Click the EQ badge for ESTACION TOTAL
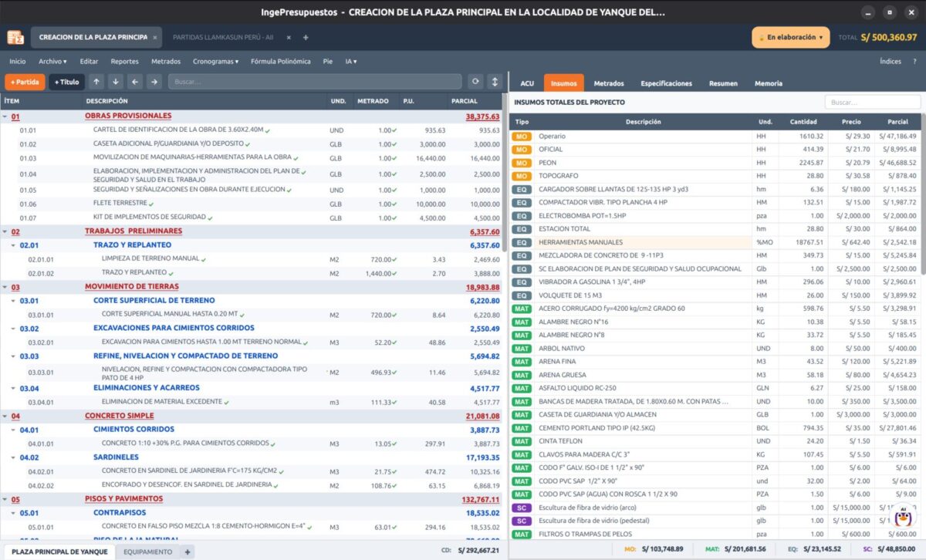The height and width of the screenshot is (560, 926). click(x=522, y=229)
